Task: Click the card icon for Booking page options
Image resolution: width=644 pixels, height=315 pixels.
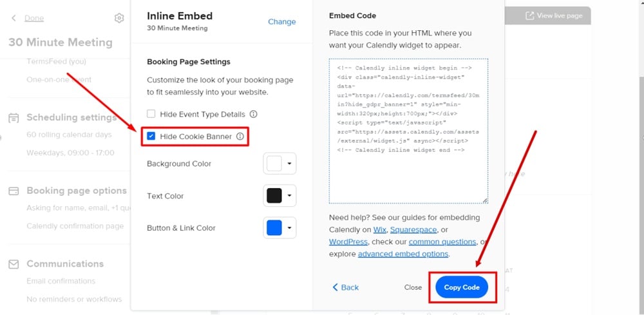Action: point(14,191)
